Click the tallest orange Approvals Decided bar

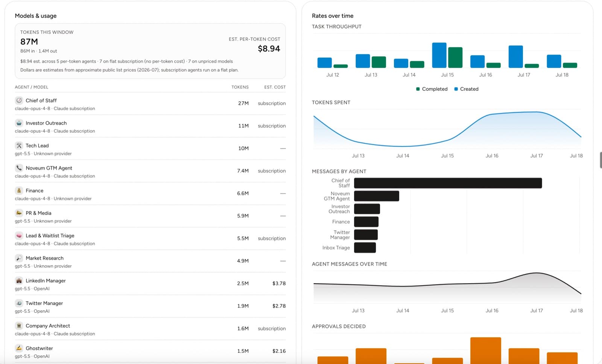tap(485, 350)
